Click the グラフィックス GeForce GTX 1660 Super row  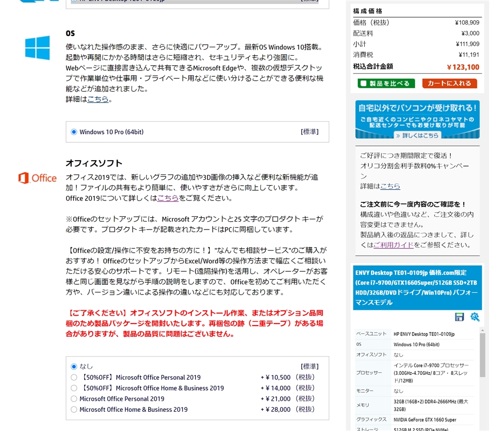pos(414,420)
